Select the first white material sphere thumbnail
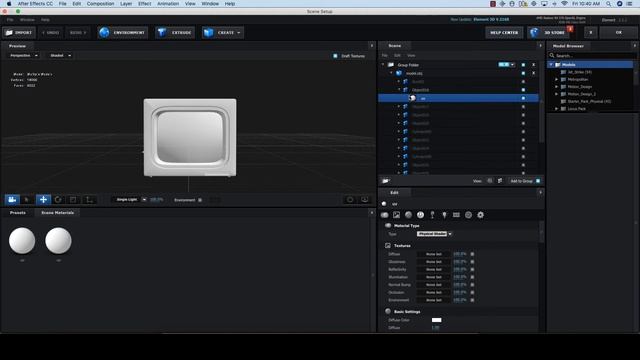Viewport: 640px width, 360px height. tap(22, 241)
